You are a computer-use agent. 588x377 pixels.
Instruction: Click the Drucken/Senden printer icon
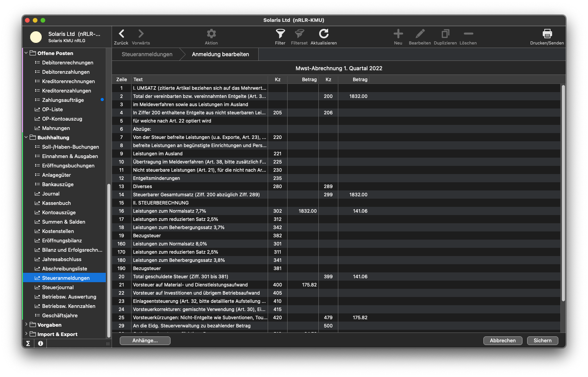[547, 34]
